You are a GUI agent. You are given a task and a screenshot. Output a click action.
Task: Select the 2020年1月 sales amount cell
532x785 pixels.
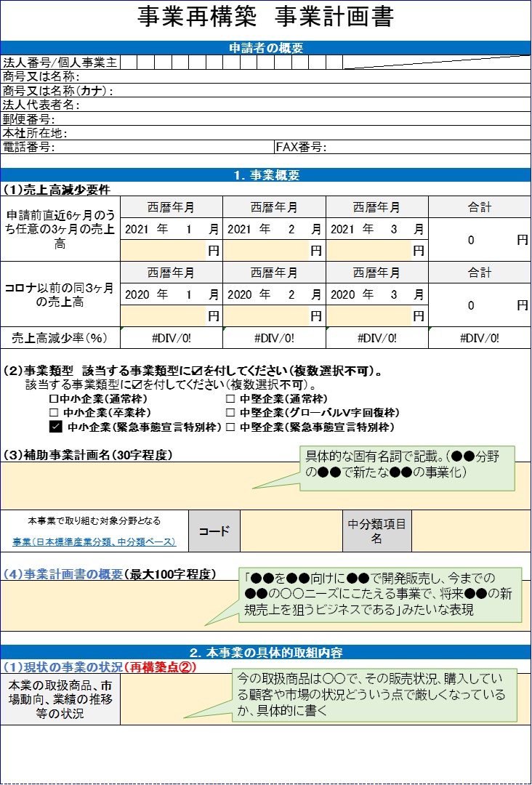(164, 316)
